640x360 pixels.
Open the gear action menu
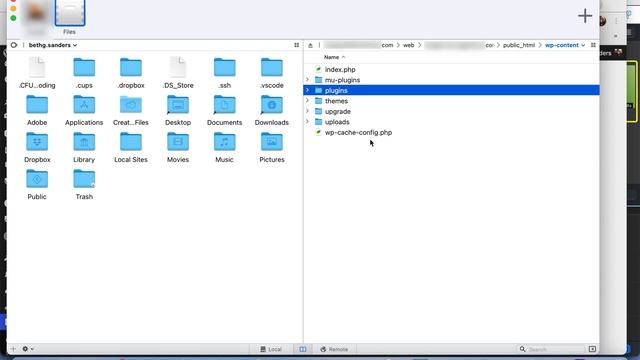28,349
